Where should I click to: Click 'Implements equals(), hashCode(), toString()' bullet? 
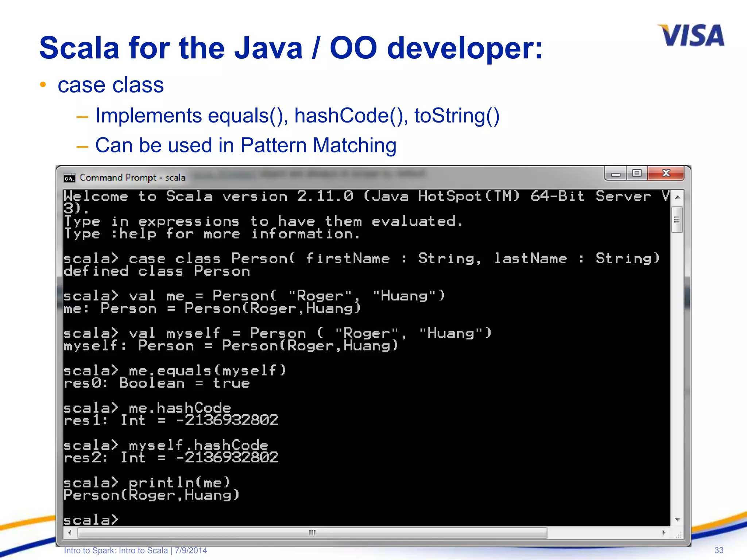(x=297, y=116)
